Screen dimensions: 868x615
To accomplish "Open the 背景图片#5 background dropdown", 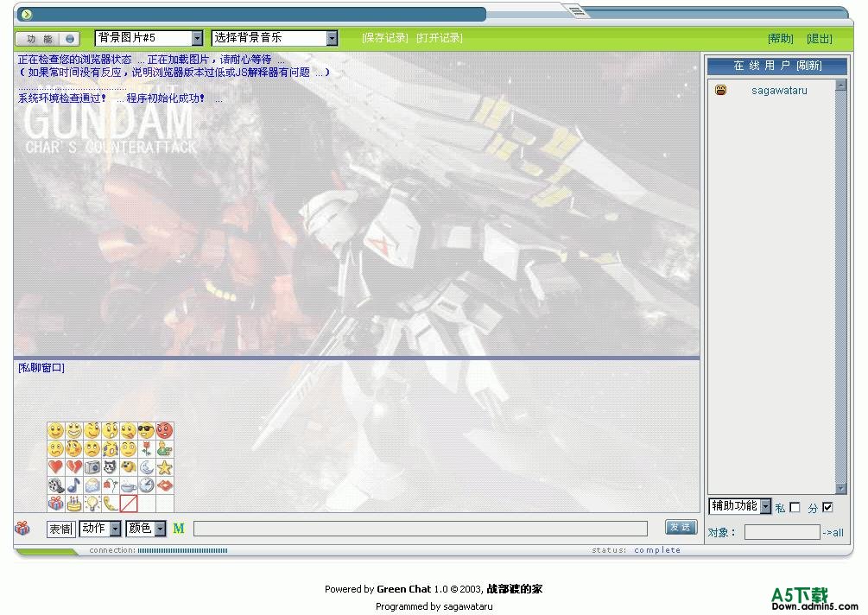I will tap(149, 38).
